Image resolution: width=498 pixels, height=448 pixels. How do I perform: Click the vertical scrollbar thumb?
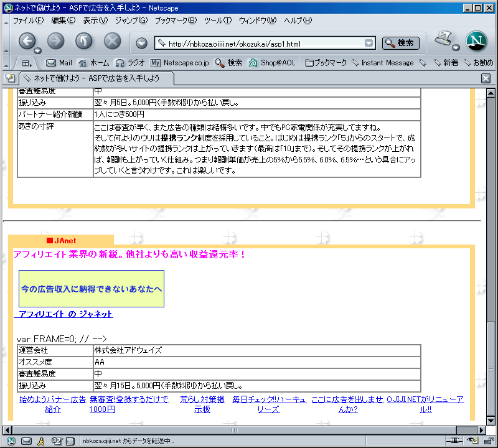coord(491,369)
